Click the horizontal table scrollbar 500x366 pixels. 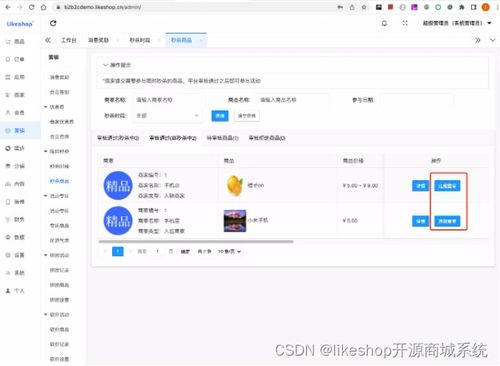pos(196,241)
